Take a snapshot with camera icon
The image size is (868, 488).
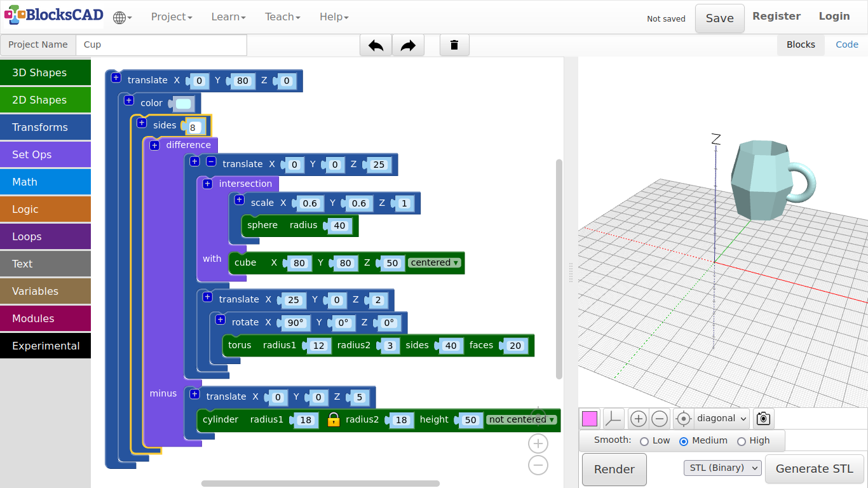click(x=763, y=419)
